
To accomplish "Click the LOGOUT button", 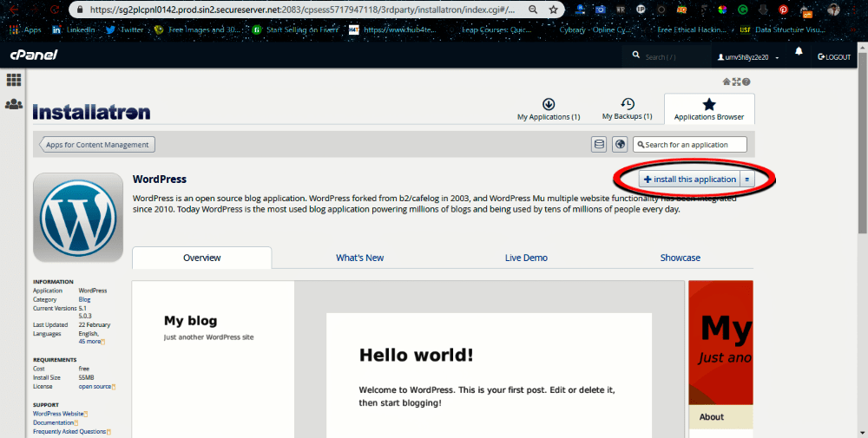I will 833,57.
